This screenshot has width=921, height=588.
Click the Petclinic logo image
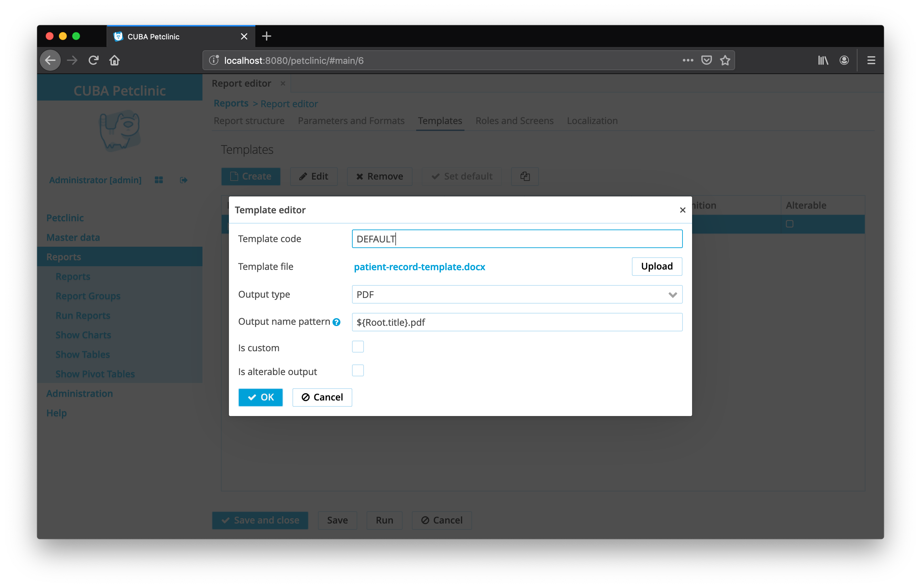click(120, 131)
